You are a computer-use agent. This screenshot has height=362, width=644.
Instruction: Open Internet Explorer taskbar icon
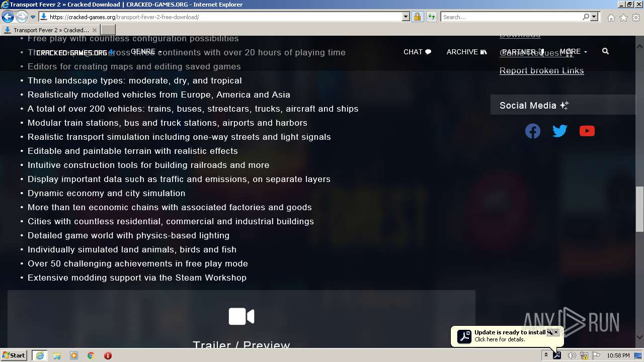(40, 355)
